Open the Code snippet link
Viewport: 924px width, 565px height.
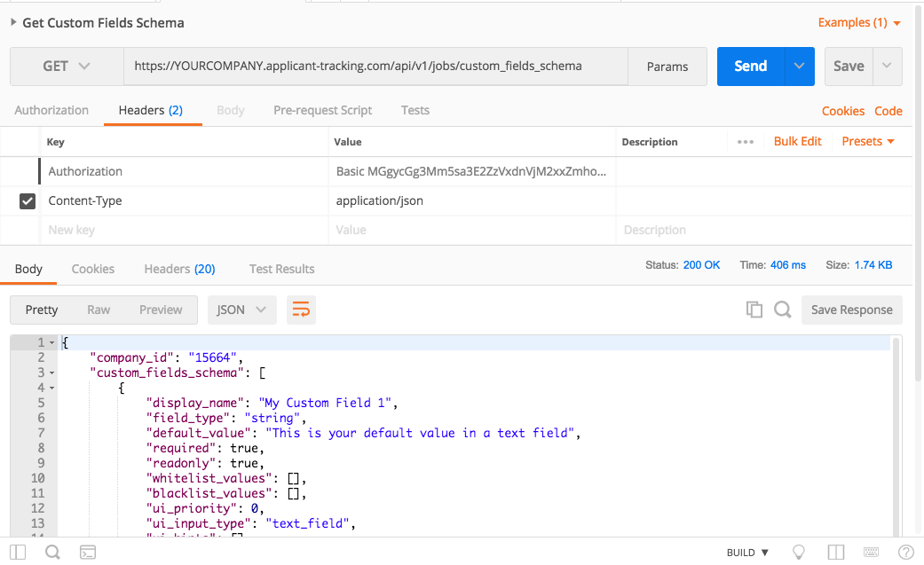point(888,111)
